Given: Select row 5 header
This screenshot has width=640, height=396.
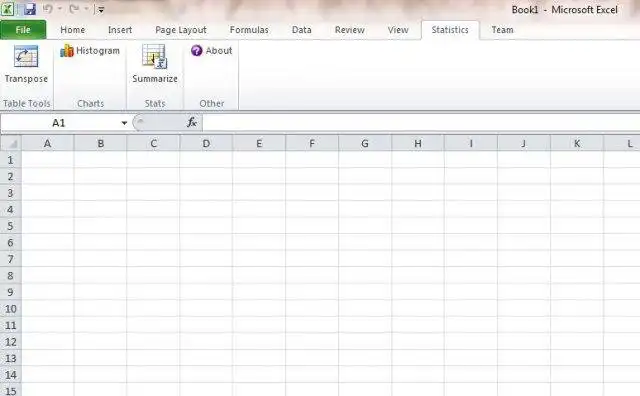Looking at the screenshot, I should 11,226.
